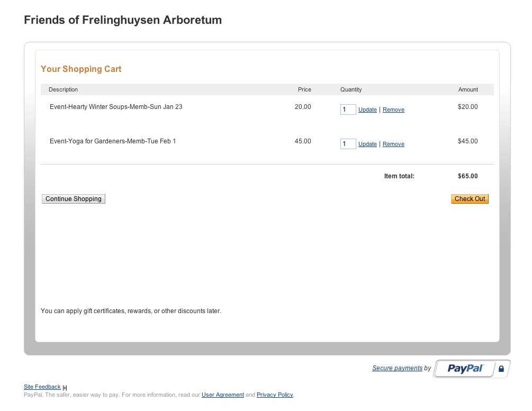Click the Check Out button
532x411 pixels.
pos(470,199)
